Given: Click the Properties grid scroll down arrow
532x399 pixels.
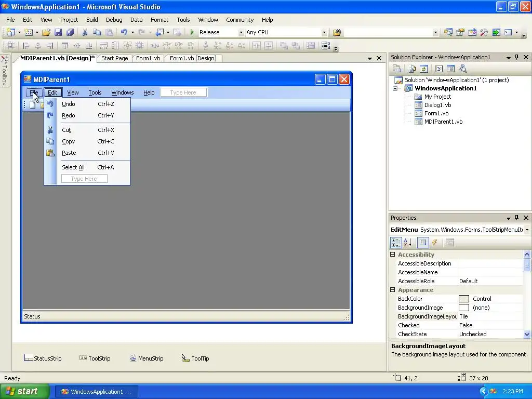Looking at the screenshot, I should point(527,334).
